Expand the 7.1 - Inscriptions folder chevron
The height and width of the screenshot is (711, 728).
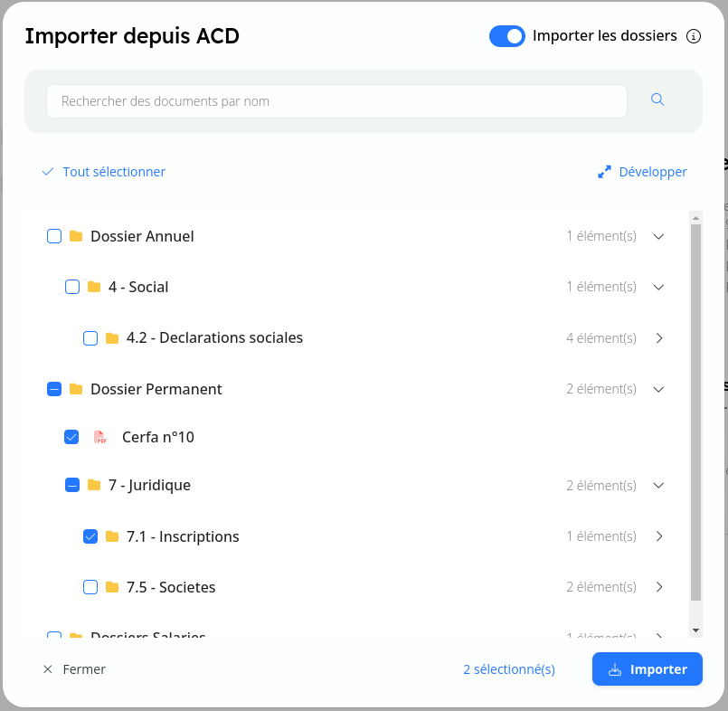point(658,536)
